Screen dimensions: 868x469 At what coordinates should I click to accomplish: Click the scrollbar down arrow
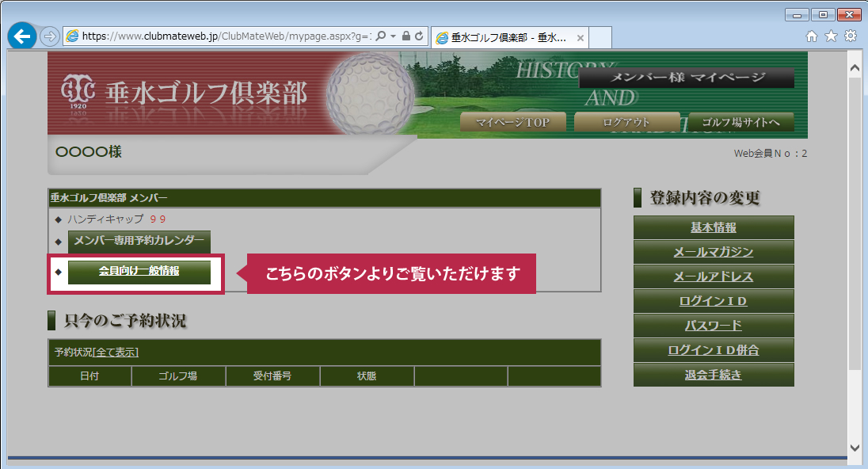(x=855, y=448)
